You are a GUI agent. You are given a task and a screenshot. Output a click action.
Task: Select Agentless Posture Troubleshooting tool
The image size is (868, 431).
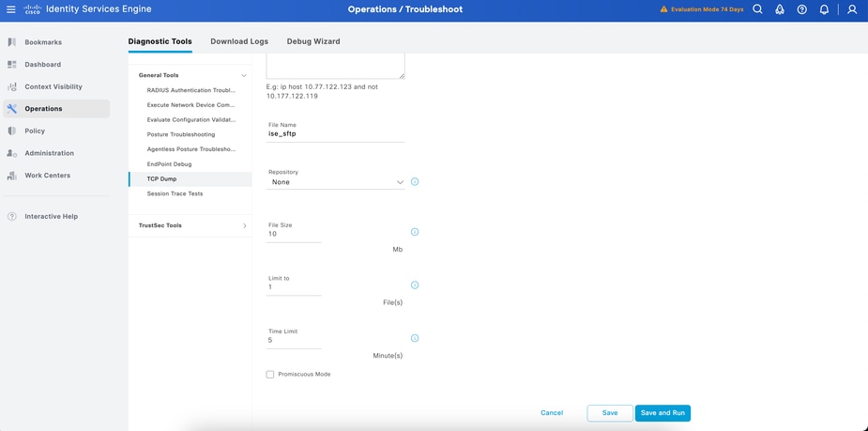(x=190, y=149)
